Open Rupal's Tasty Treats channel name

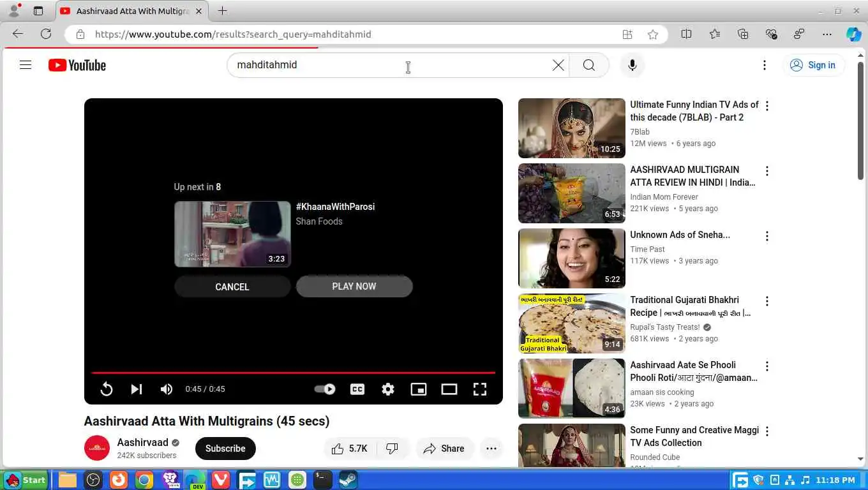(x=665, y=327)
